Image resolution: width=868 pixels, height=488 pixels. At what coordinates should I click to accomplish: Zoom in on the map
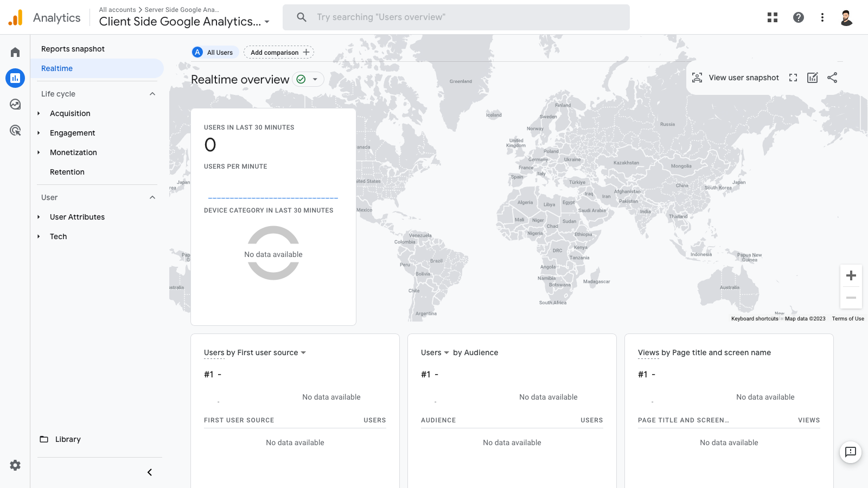[851, 275]
